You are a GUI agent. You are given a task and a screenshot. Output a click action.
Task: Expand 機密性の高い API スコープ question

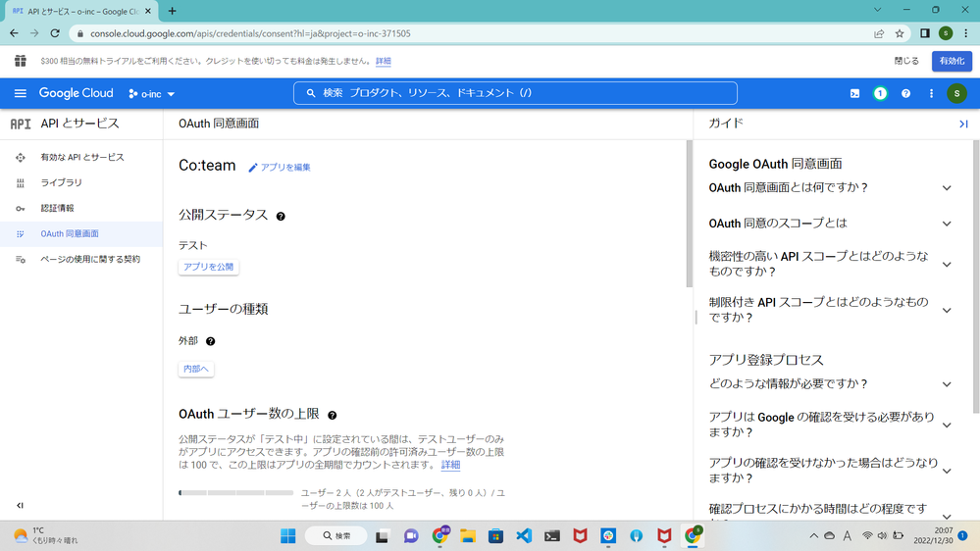coord(830,264)
